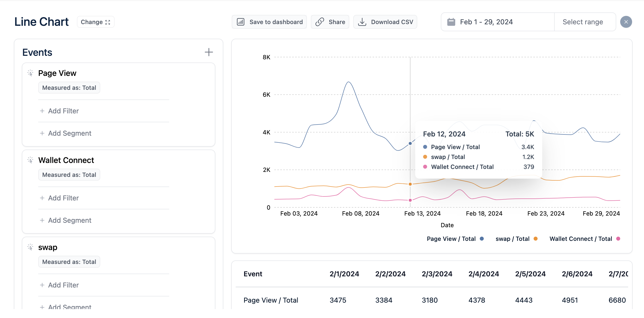Open Page View's Measured as: Total selector
The image size is (644, 318).
coord(69,88)
